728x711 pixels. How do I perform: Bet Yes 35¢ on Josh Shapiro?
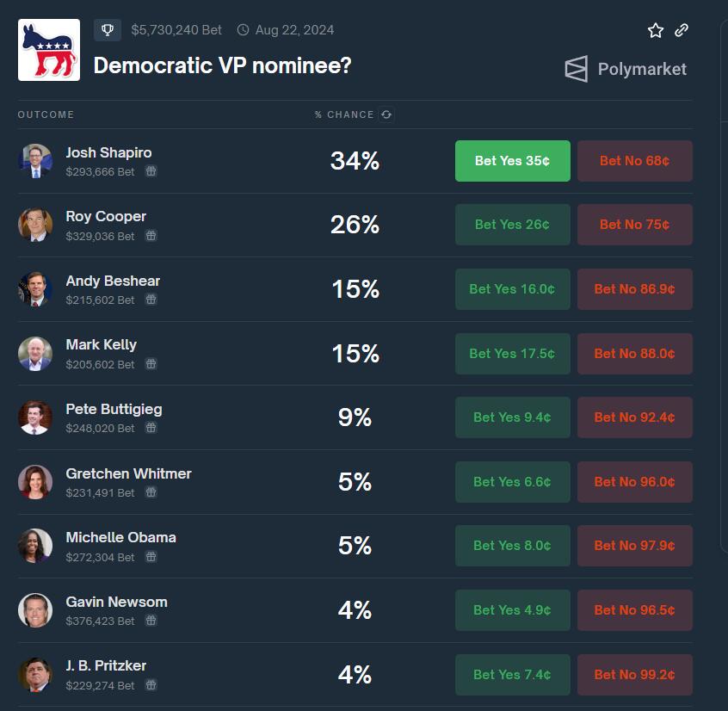(513, 161)
